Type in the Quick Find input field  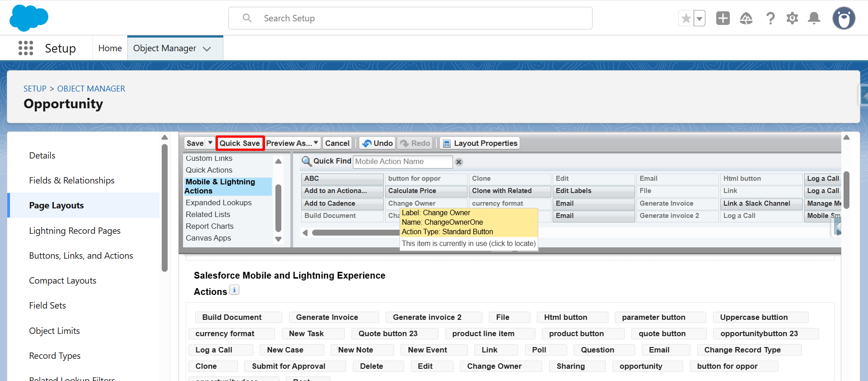click(x=402, y=162)
